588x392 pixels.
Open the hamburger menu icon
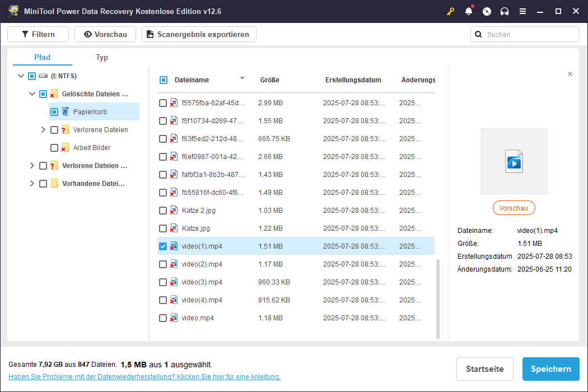coord(522,11)
